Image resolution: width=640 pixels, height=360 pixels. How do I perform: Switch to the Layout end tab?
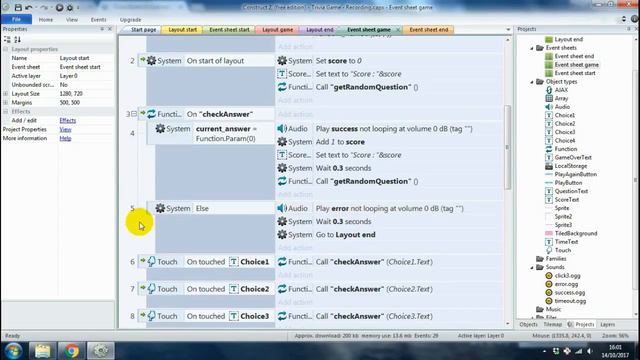(320, 30)
